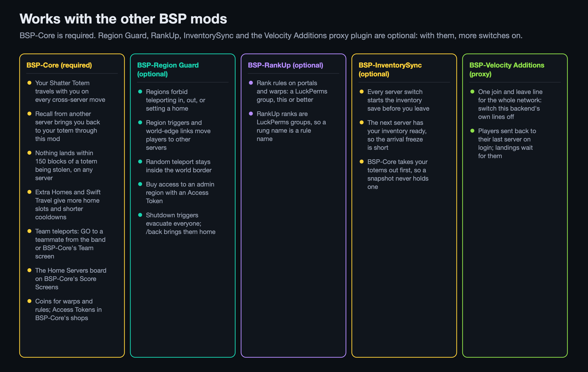Click purple bullet beside 'RankUp ranks are LuckPerms'
The height and width of the screenshot is (372, 588).
(251, 114)
